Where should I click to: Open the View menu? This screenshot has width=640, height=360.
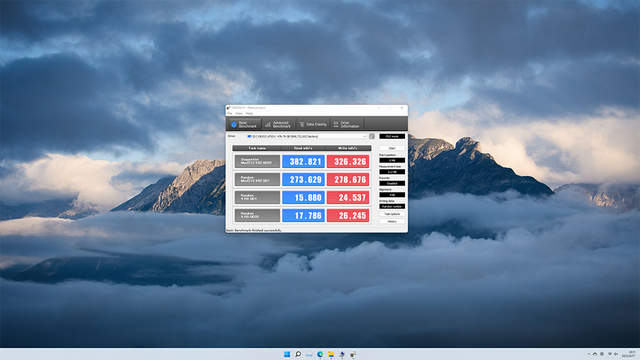tap(239, 113)
